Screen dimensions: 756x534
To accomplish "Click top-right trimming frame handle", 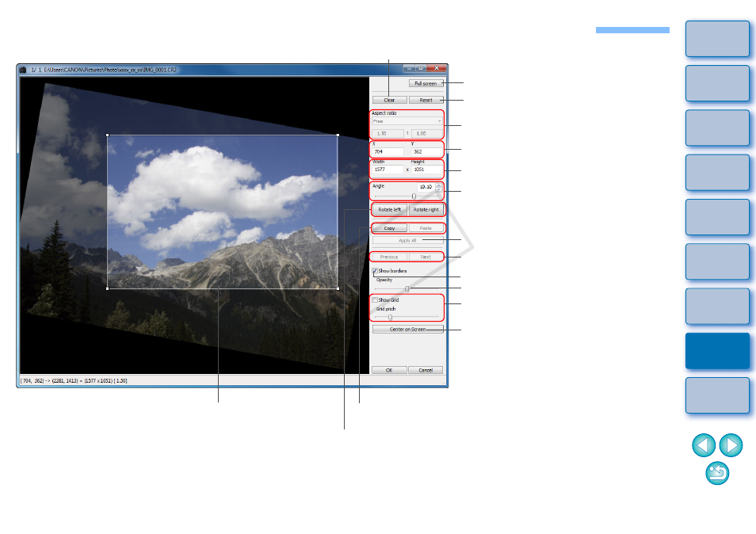I will point(338,135).
